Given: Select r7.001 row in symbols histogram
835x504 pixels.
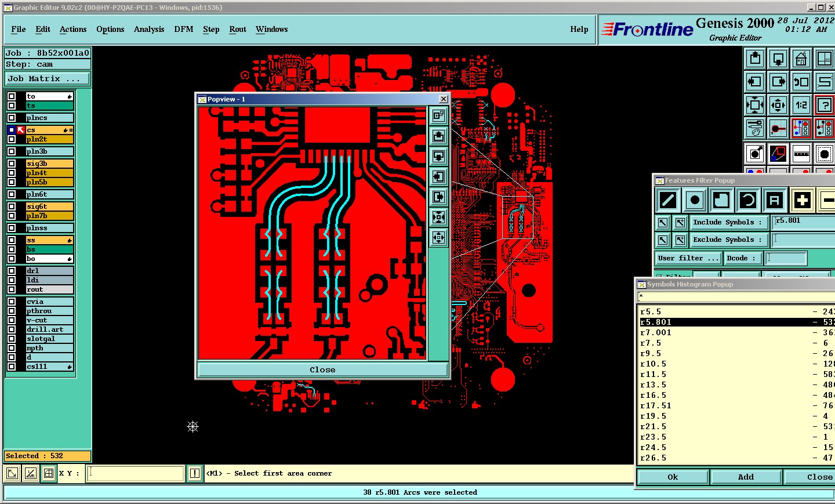Looking at the screenshot, I should point(736,332).
